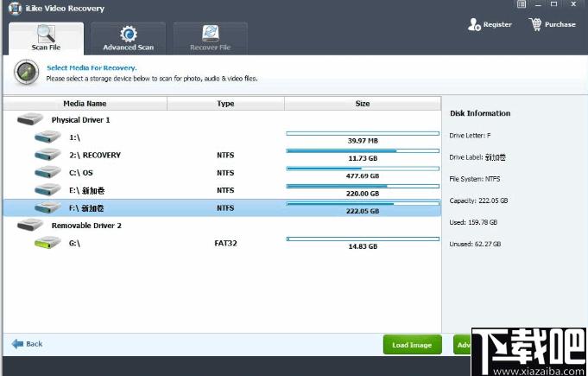Click the Size column header
Screen dimensions: 588x376
coord(363,104)
